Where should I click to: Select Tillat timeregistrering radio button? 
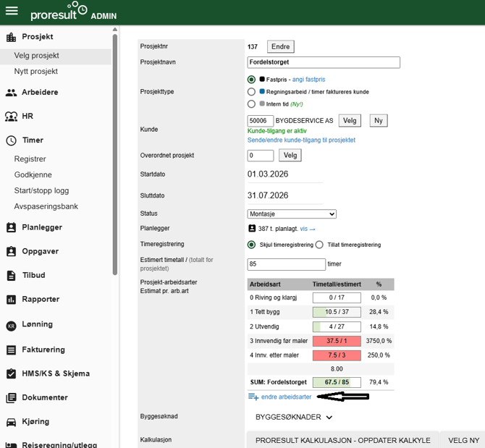coord(319,245)
